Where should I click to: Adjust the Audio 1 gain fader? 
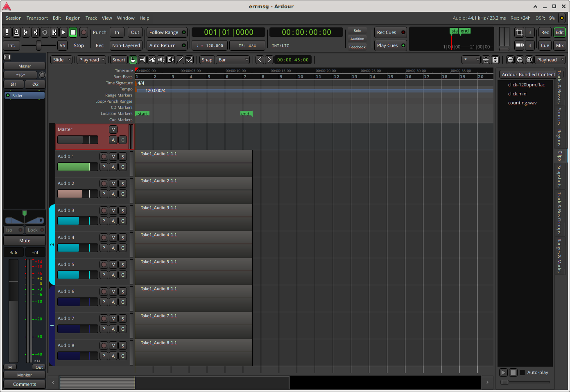coord(77,167)
